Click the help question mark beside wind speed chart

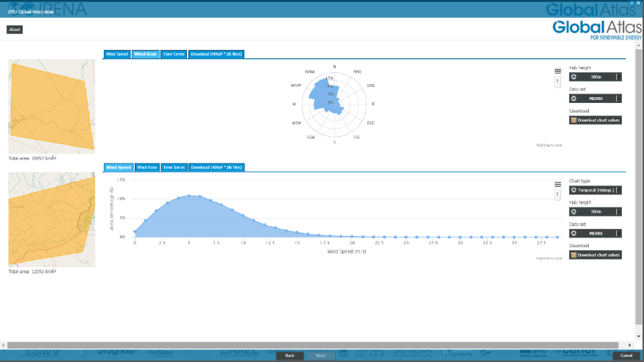(x=557, y=194)
